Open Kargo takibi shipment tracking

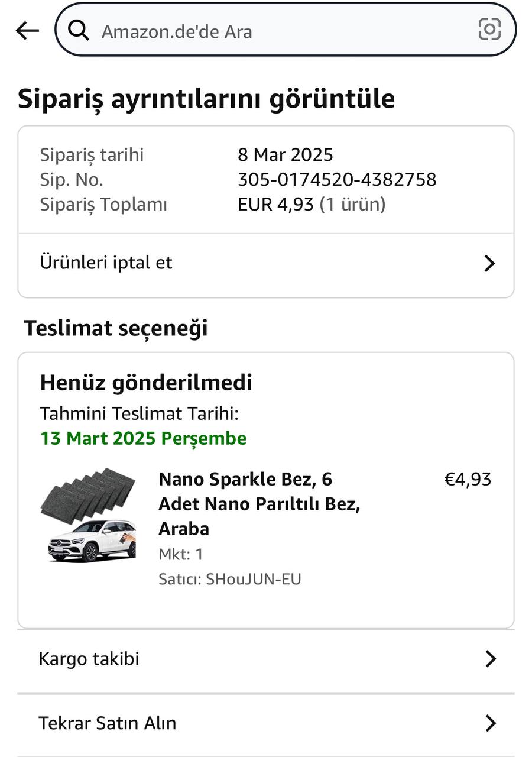(89, 659)
